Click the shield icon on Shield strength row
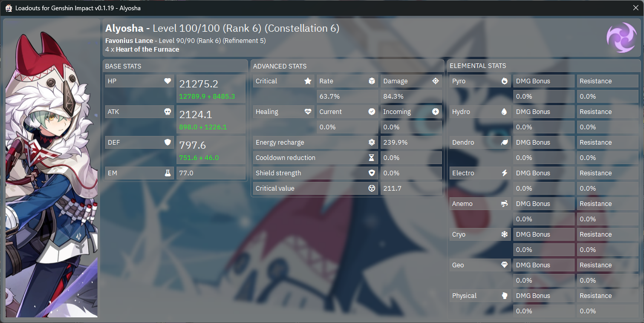 [x=371, y=173]
